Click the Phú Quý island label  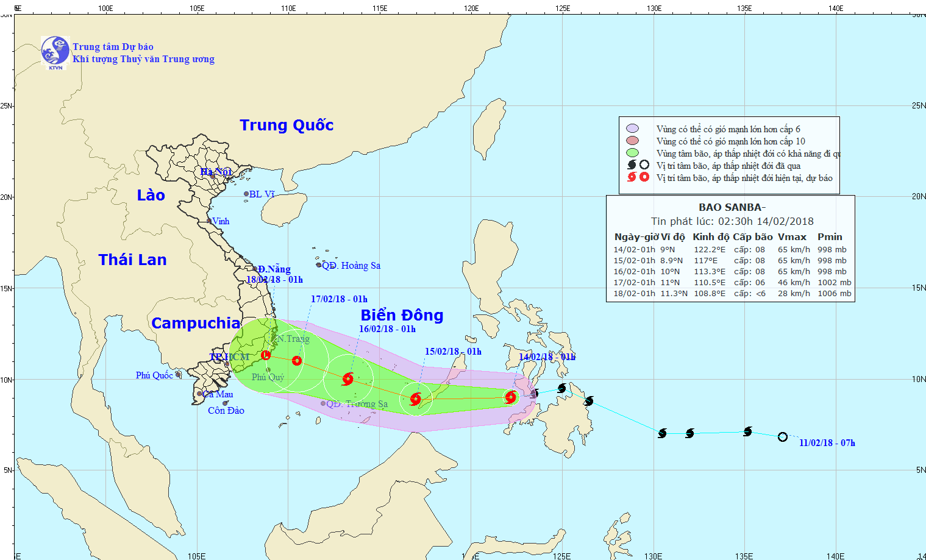pyautogui.click(x=268, y=377)
